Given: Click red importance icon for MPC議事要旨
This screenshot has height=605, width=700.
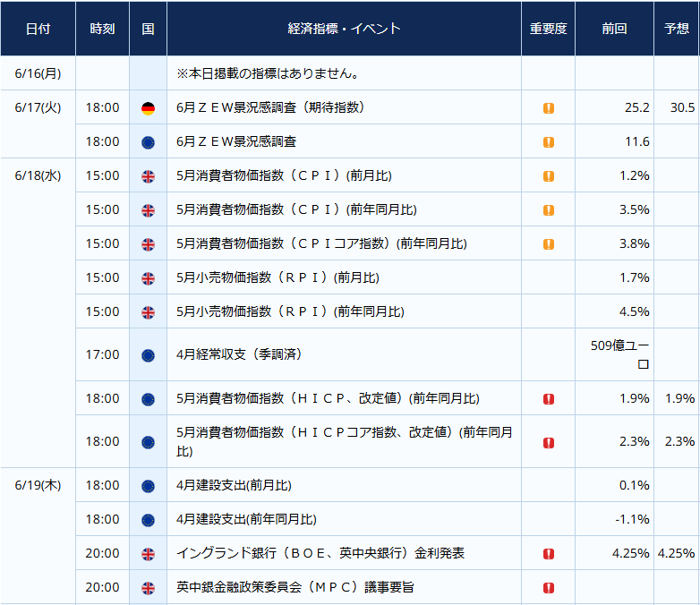Looking at the screenshot, I should (548, 588).
